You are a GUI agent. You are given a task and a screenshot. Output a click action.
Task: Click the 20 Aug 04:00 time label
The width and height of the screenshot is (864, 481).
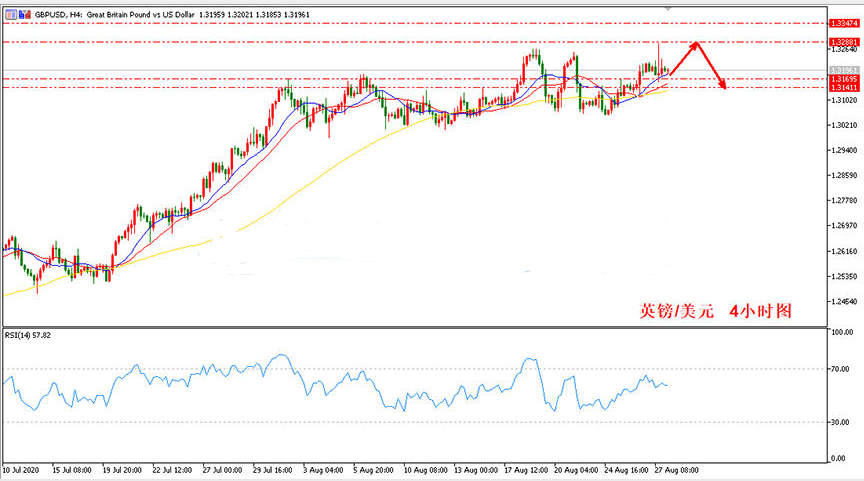[x=576, y=470]
